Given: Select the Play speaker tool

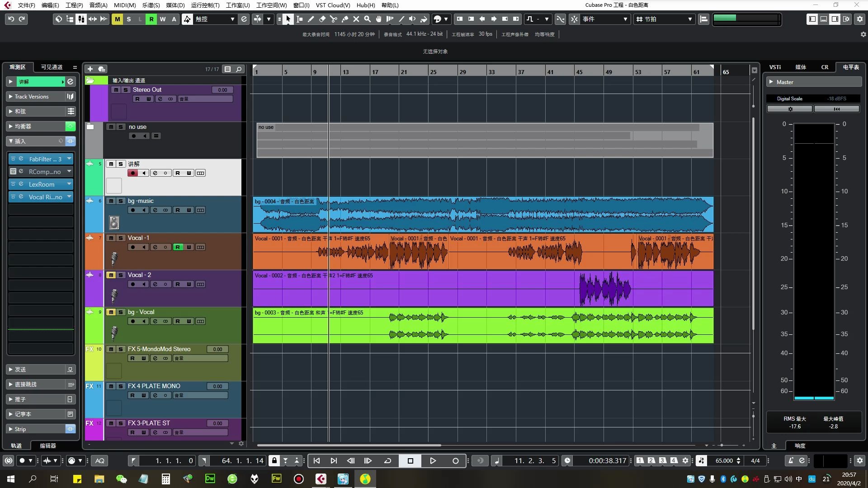Looking at the screenshot, I should (x=413, y=19).
